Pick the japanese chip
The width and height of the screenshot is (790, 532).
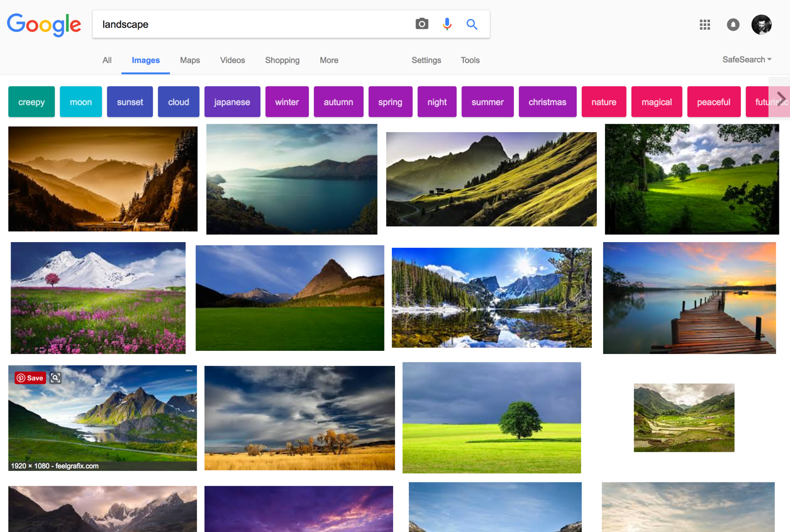[232, 102]
